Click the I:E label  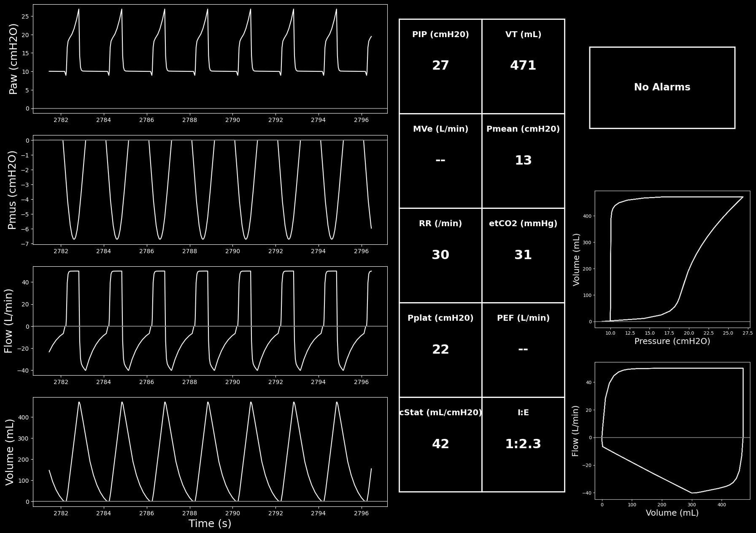pos(523,413)
